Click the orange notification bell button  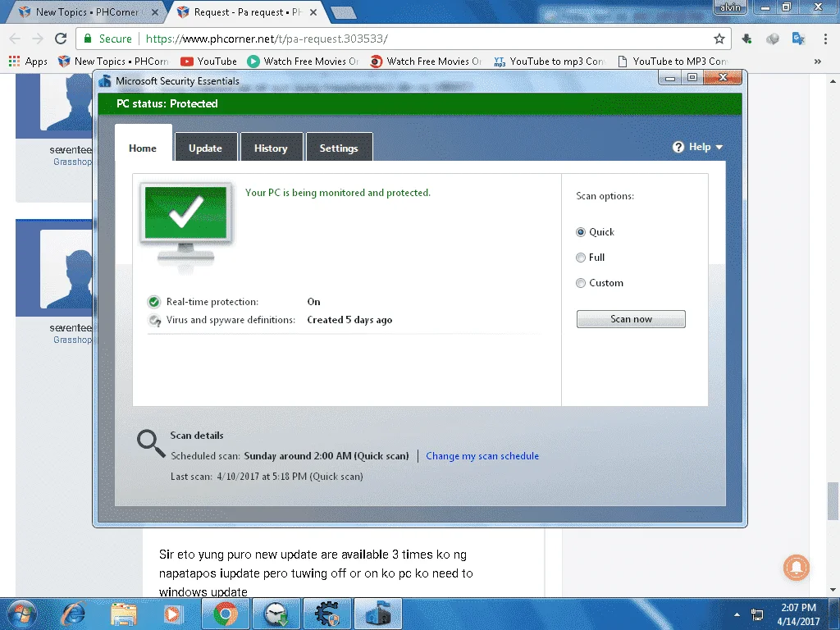[x=797, y=568]
